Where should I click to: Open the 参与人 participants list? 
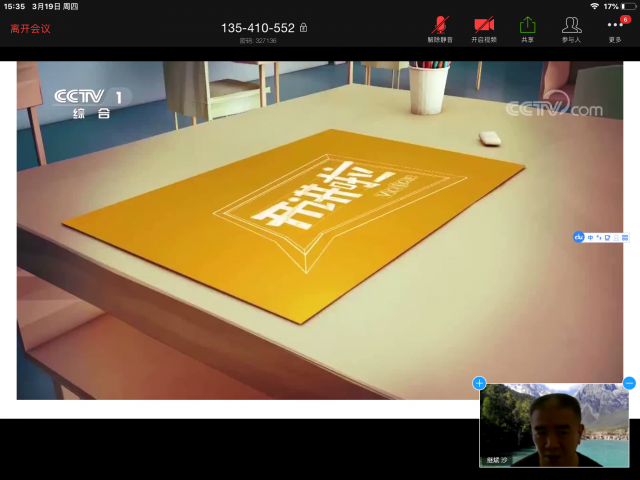pyautogui.click(x=571, y=29)
